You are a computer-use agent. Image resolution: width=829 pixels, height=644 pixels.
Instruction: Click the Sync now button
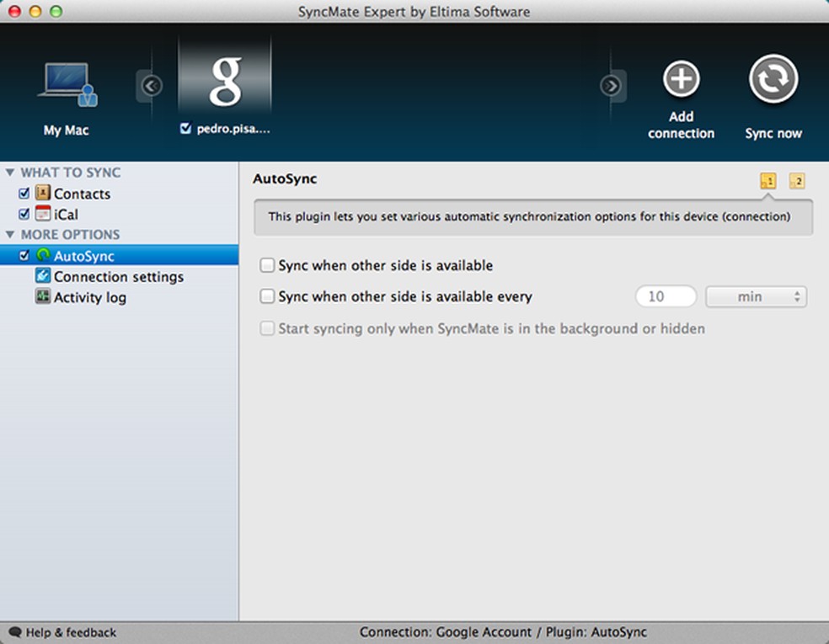773,80
